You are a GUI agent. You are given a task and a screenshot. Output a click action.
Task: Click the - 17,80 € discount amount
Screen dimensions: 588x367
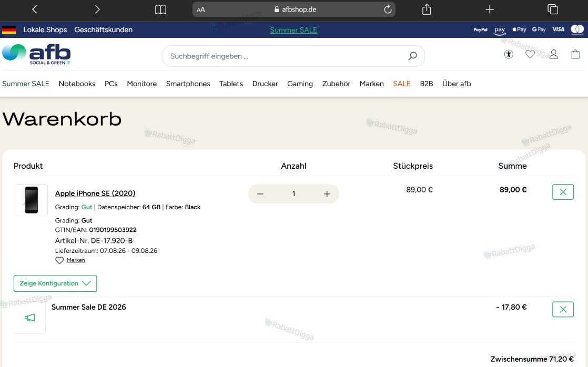click(x=511, y=308)
